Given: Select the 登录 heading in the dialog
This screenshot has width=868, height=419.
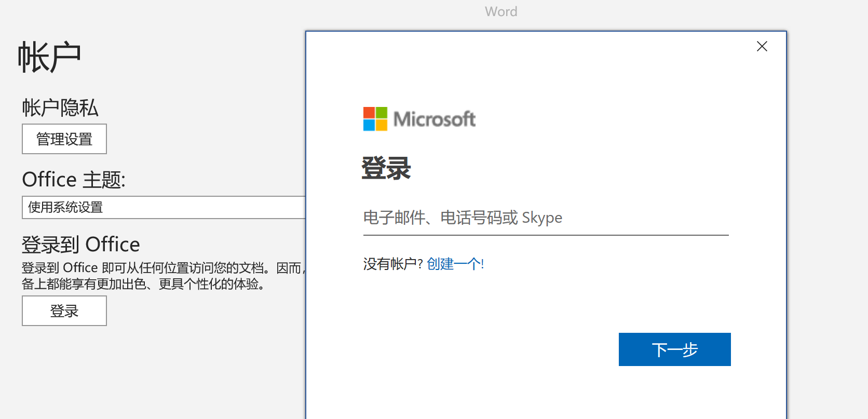Looking at the screenshot, I should (386, 168).
